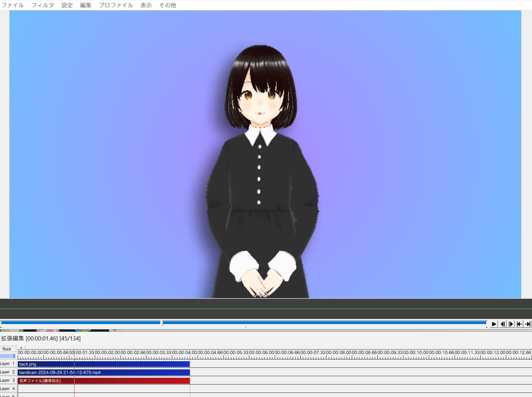The width and height of the screenshot is (532, 397).
Task: Click the 00:00:06.00 ruler mark
Action: [262, 352]
